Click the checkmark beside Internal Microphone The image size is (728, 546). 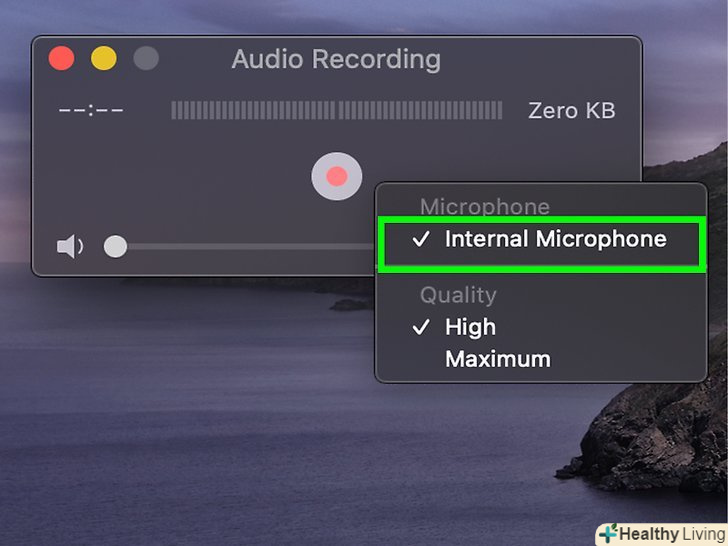coord(421,239)
